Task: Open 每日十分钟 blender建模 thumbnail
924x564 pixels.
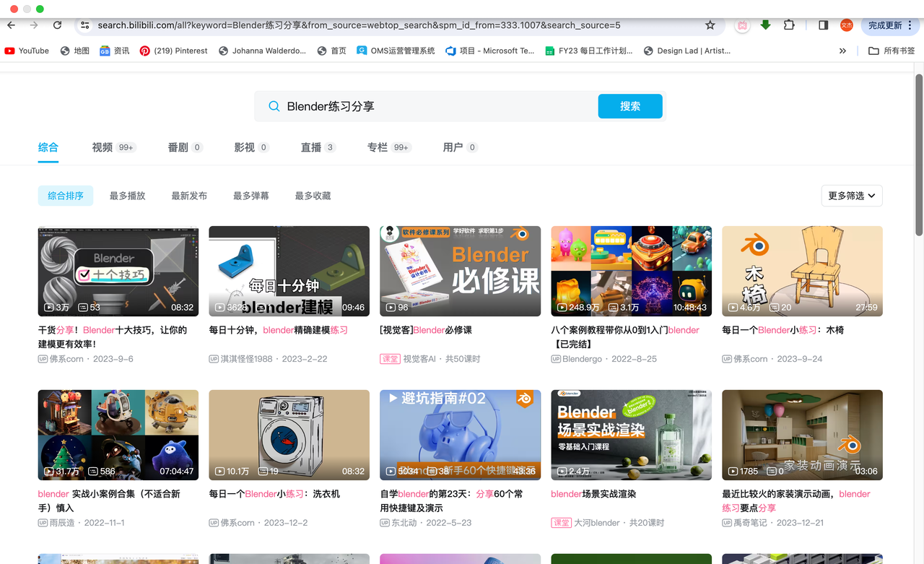Action: pos(289,271)
